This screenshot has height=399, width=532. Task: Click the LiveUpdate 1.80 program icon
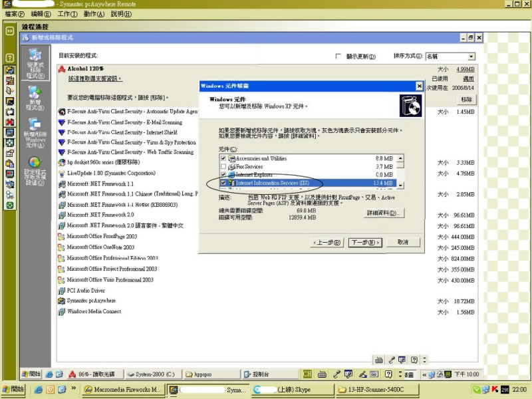pyautogui.click(x=62, y=174)
